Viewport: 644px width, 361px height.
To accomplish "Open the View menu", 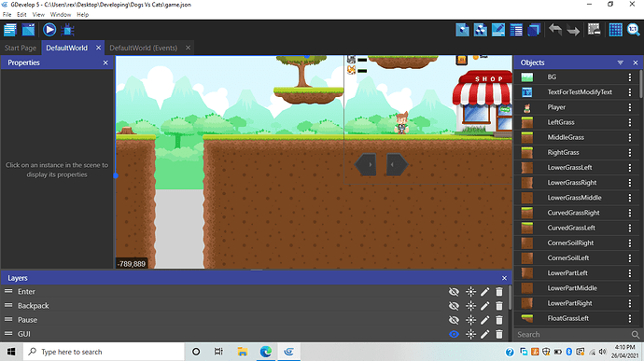I will [x=38, y=14].
